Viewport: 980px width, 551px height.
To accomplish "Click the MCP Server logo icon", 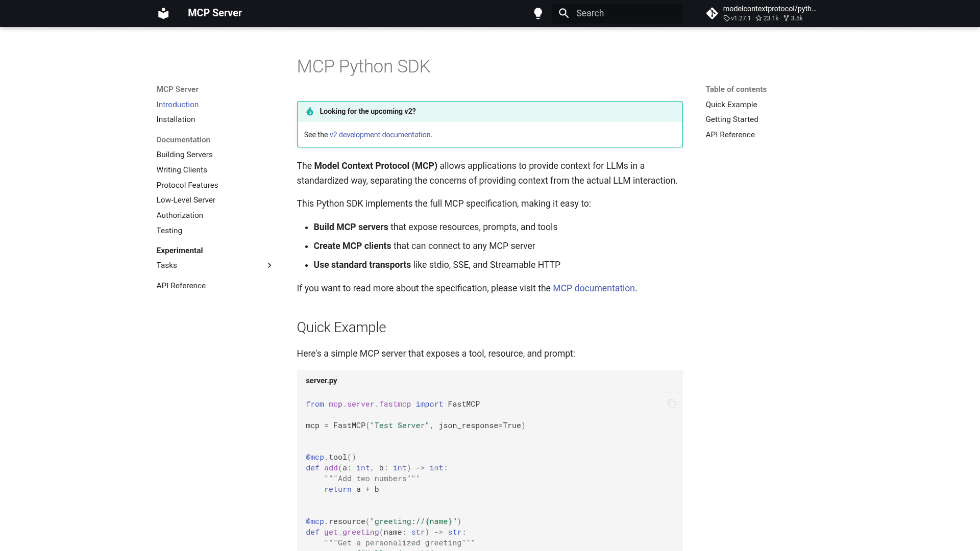I will (163, 13).
